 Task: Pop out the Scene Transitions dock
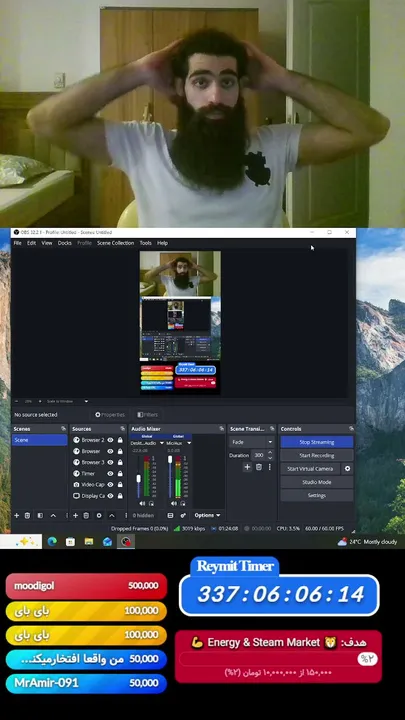pyautogui.click(x=272, y=428)
